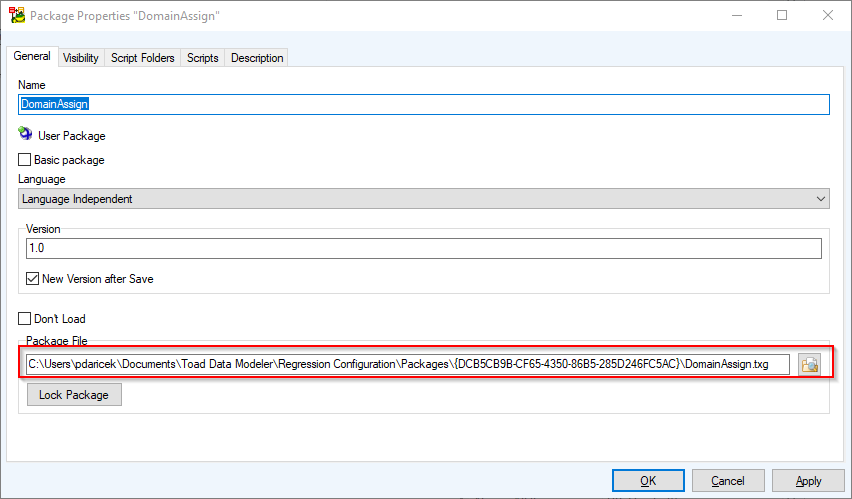This screenshot has height=499, width=852.
Task: Show the Description tab
Action: (257, 58)
